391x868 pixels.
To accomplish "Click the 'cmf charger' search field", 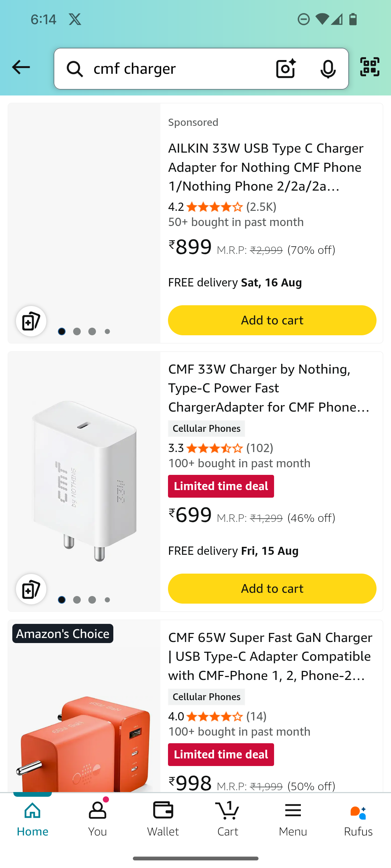I will click(174, 69).
